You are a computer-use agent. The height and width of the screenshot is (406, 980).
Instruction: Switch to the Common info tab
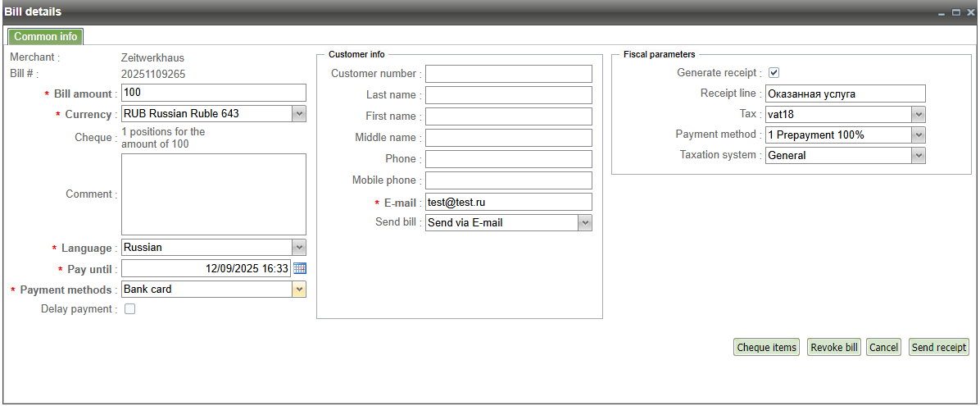[46, 36]
